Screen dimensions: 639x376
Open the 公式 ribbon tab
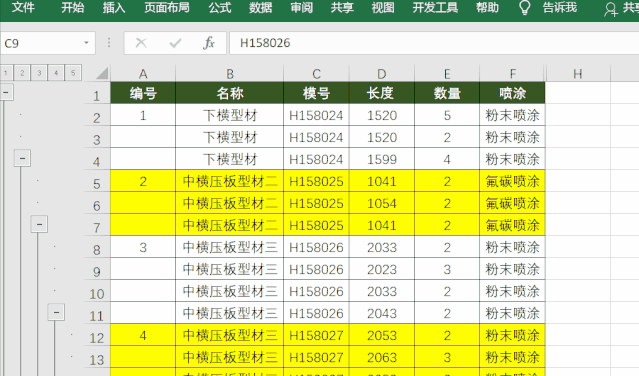point(220,7)
